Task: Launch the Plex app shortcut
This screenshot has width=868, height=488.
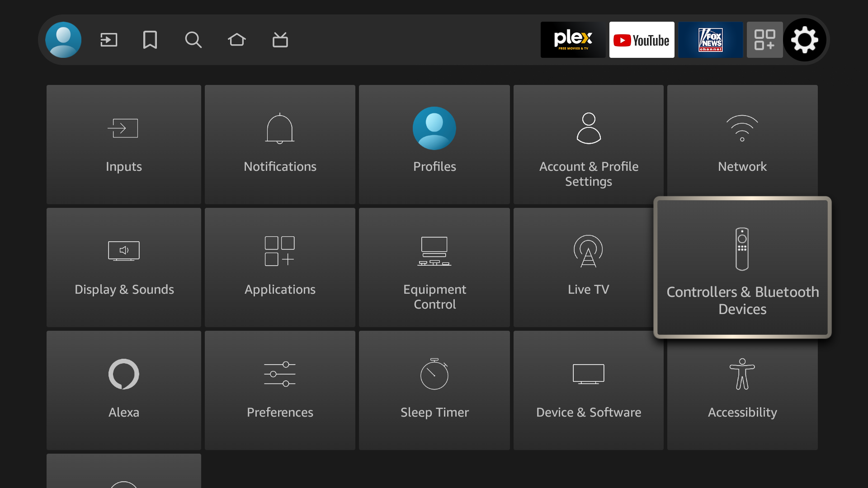Action: [x=573, y=40]
